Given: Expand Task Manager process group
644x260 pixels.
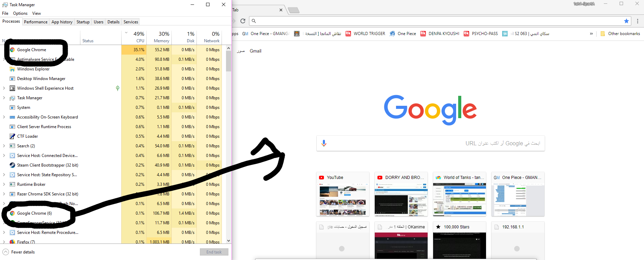Looking at the screenshot, I should (4, 98).
